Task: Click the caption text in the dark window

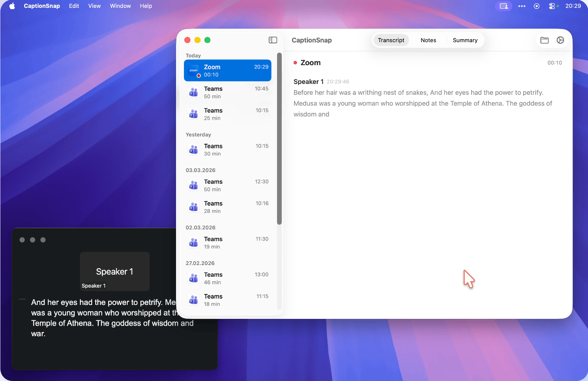Action: [112, 318]
